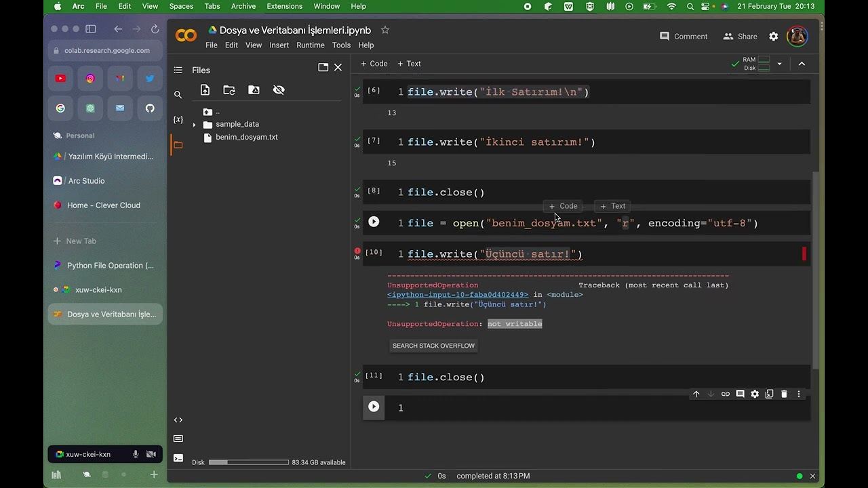Viewport: 868px width, 488px height.
Task: Open Google account avatar
Action: (x=797, y=37)
